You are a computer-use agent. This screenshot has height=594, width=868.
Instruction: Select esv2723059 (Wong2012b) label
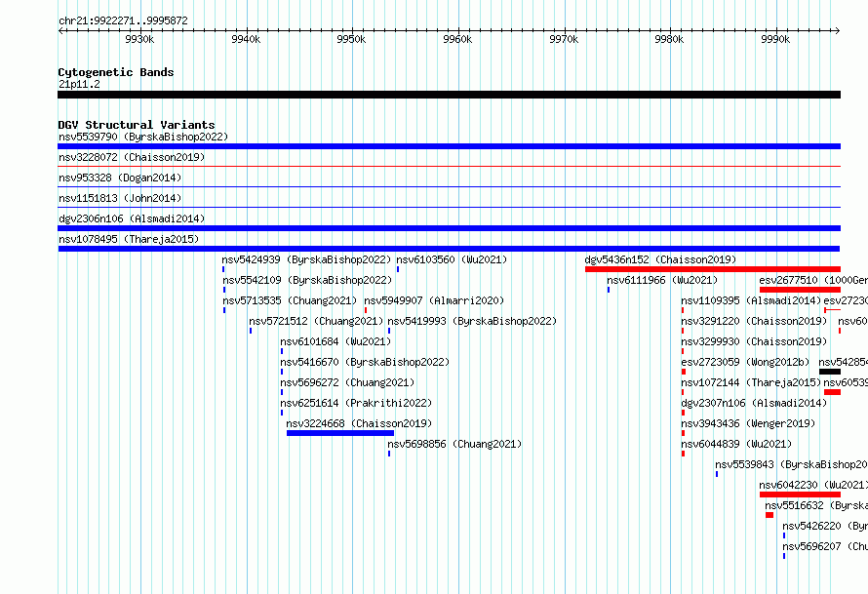coord(745,362)
